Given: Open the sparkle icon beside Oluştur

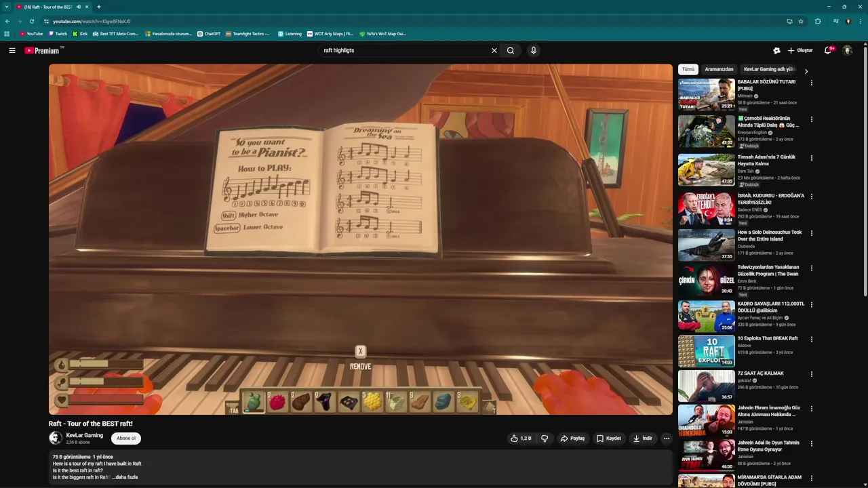Looking at the screenshot, I should (x=776, y=50).
